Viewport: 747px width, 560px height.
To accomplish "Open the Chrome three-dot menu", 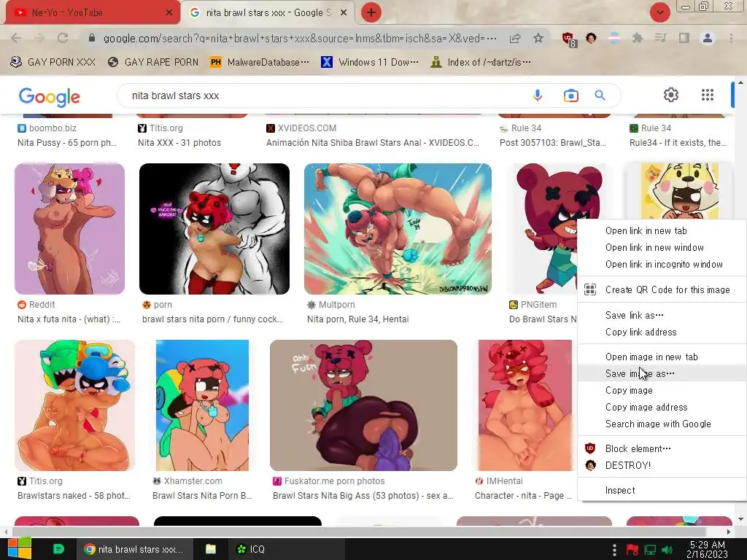I will tap(731, 38).
